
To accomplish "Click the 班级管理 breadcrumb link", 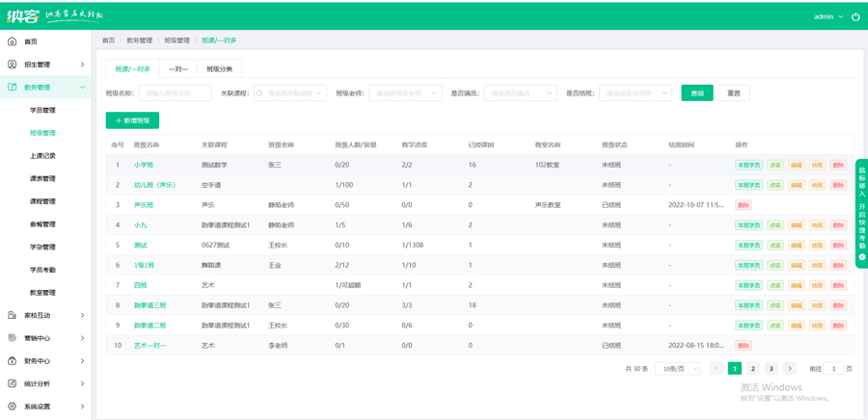I will tap(177, 40).
